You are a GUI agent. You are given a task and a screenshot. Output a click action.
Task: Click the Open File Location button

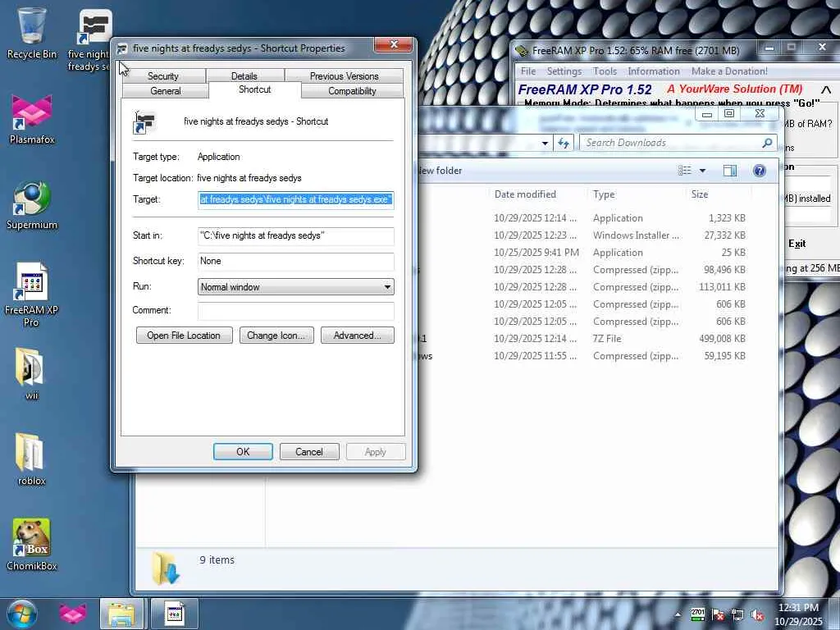[x=184, y=336]
